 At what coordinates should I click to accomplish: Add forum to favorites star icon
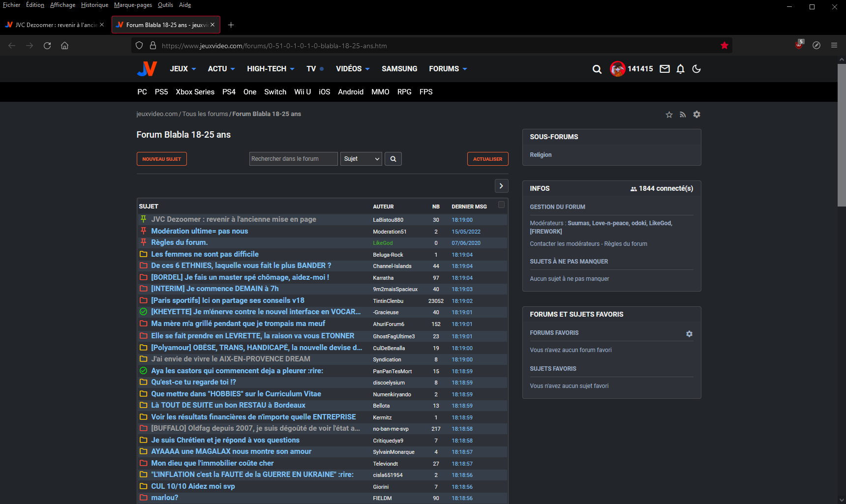click(x=669, y=115)
